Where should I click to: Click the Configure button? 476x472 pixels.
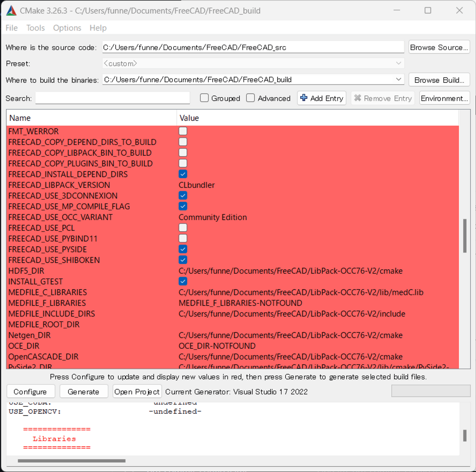[31, 391]
